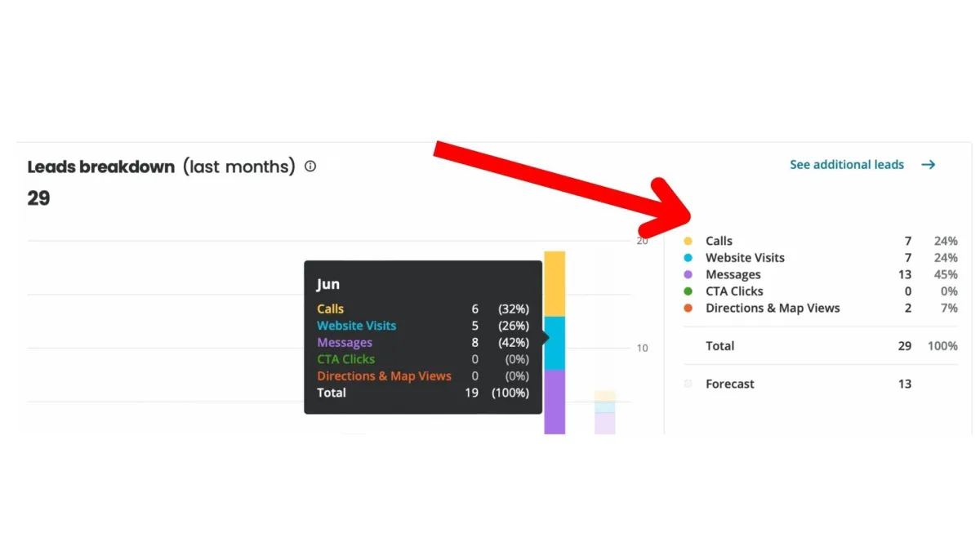Image resolution: width=980 pixels, height=551 pixels.
Task: Click the Total label in legend
Action: [720, 346]
